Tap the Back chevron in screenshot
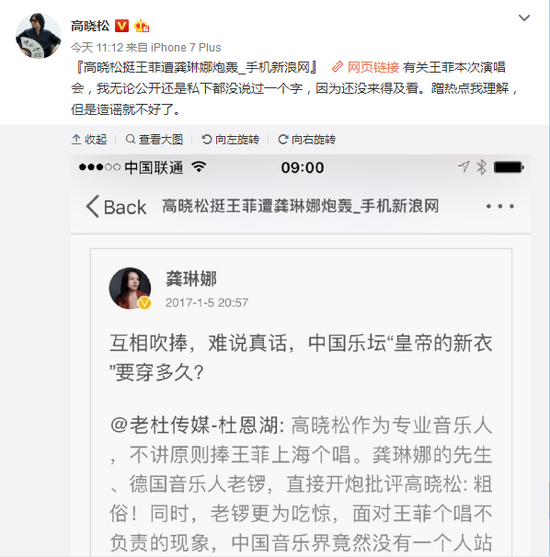The image size is (550, 557). (93, 206)
